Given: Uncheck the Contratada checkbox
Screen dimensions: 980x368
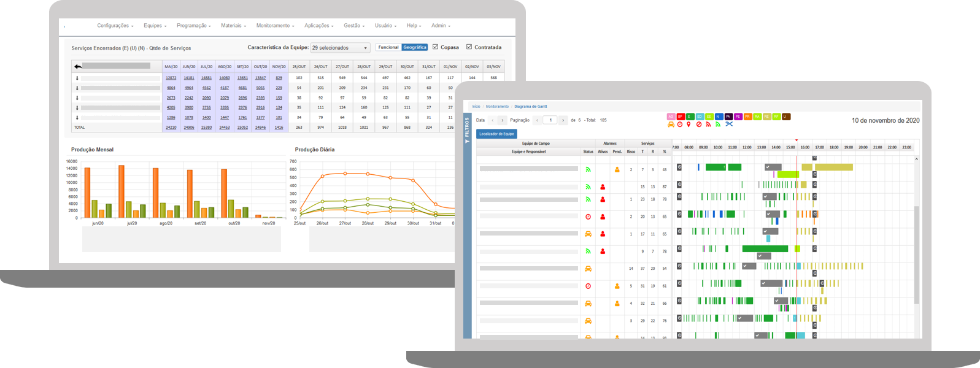Looking at the screenshot, I should coord(469,47).
